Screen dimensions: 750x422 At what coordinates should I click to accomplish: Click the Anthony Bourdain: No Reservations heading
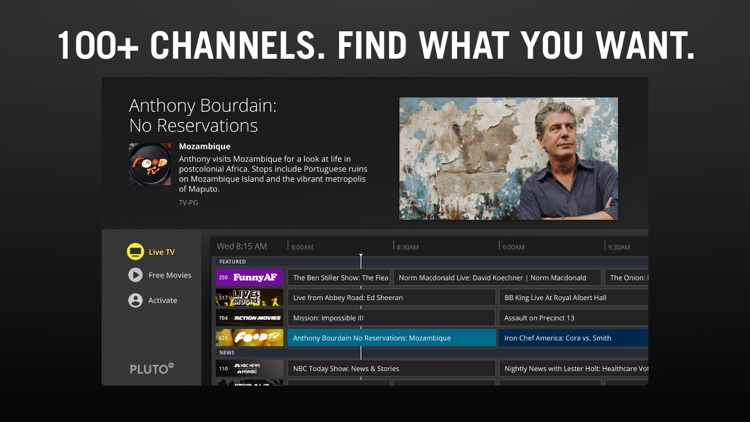[x=203, y=116]
